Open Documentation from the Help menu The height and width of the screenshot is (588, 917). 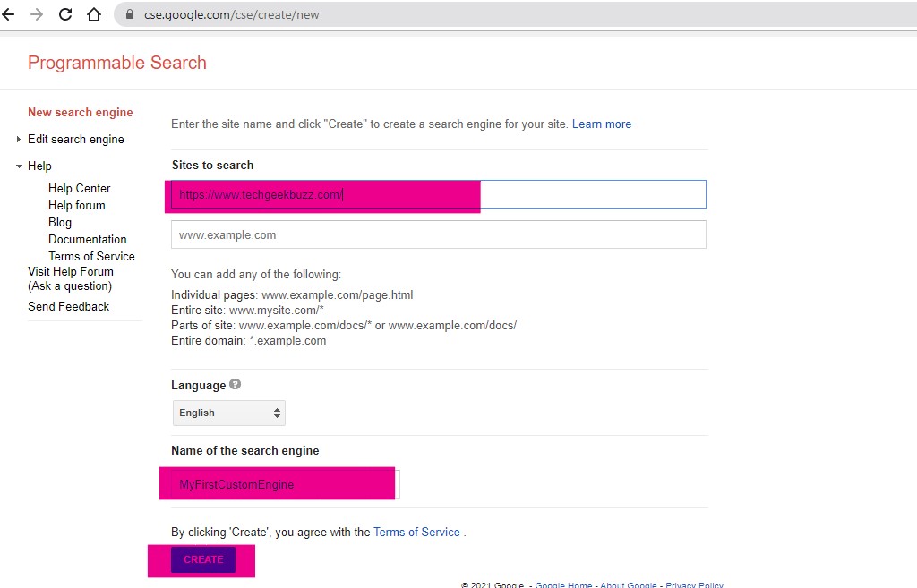point(87,240)
